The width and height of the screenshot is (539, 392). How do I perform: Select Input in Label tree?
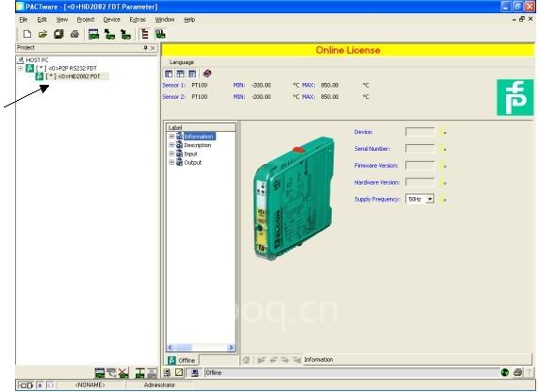click(x=190, y=154)
